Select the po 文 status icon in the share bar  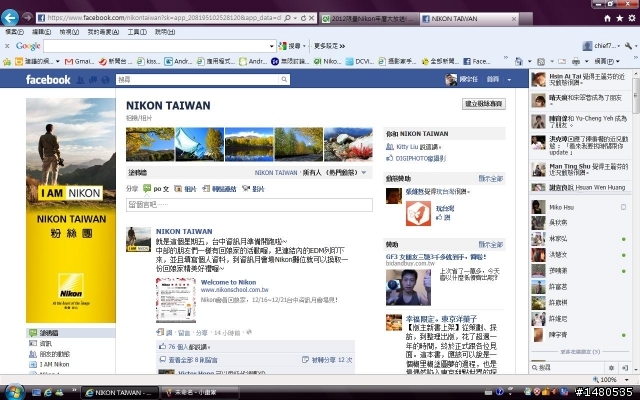pyautogui.click(x=147, y=189)
